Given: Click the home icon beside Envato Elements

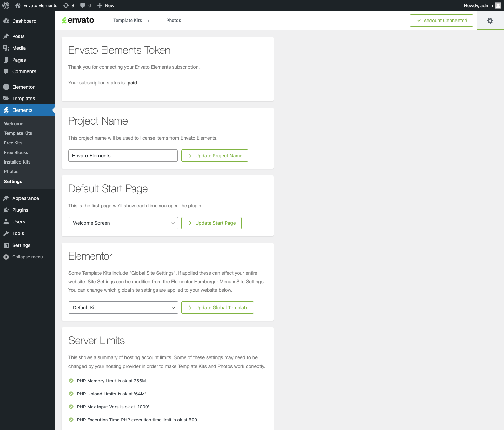Looking at the screenshot, I should (18, 5).
